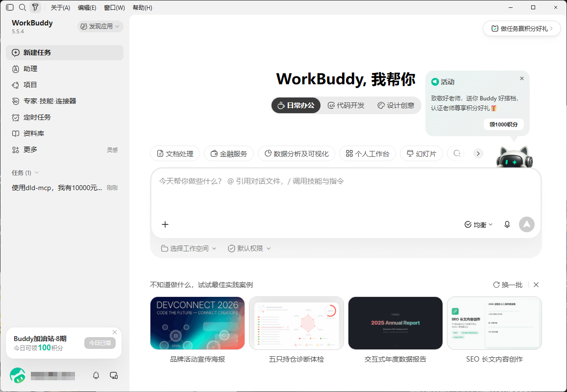This screenshot has height=392, width=567.
Task: Collapse the 任务 (1) list
Action: tap(25, 173)
